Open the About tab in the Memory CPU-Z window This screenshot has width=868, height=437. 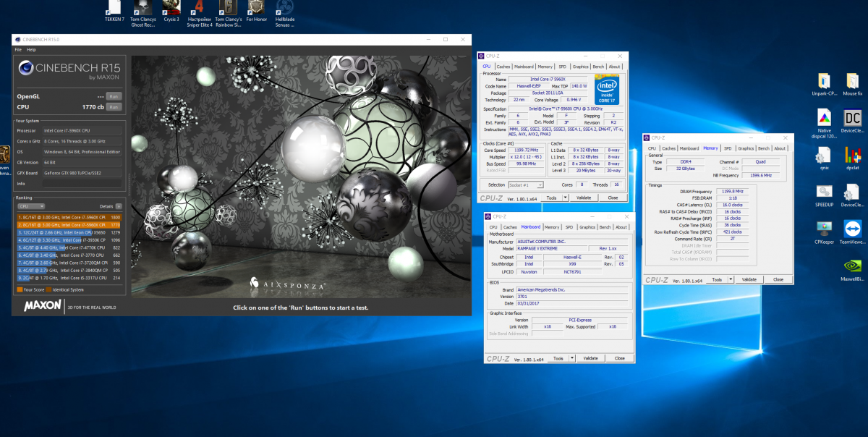pyautogui.click(x=780, y=148)
